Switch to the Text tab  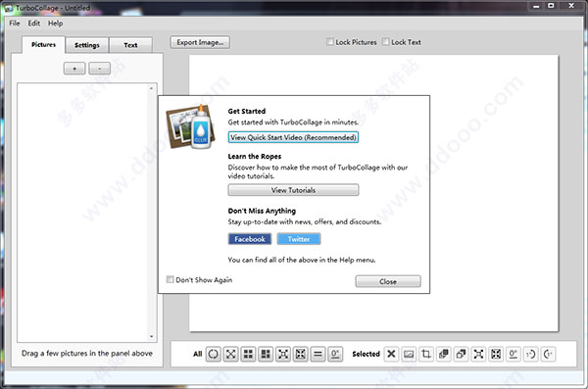pos(130,45)
